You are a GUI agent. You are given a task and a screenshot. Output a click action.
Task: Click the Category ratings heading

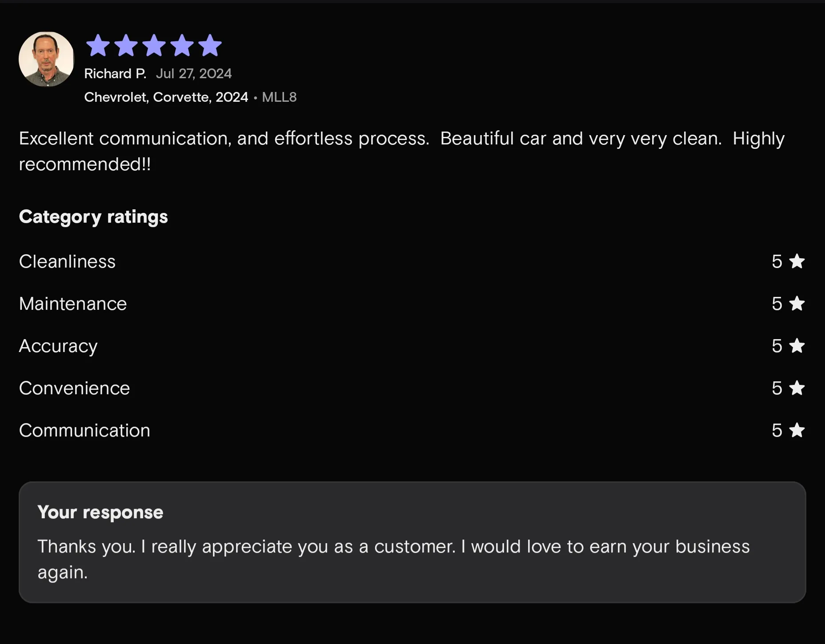[x=93, y=217]
